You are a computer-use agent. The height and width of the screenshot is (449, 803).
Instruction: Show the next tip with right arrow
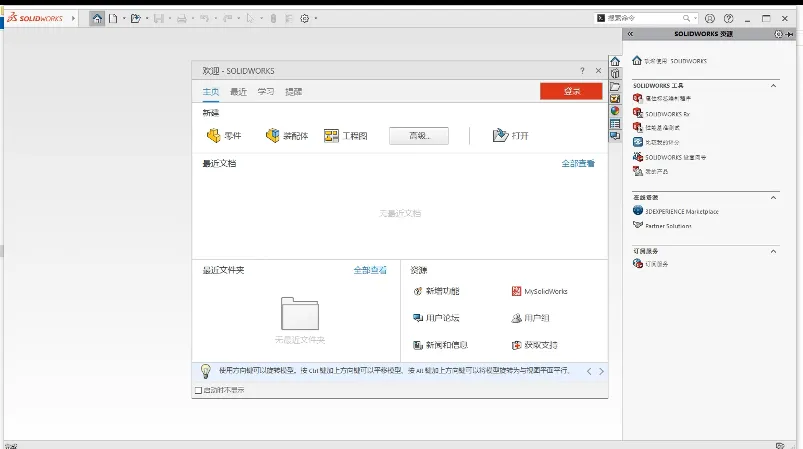pyautogui.click(x=601, y=371)
